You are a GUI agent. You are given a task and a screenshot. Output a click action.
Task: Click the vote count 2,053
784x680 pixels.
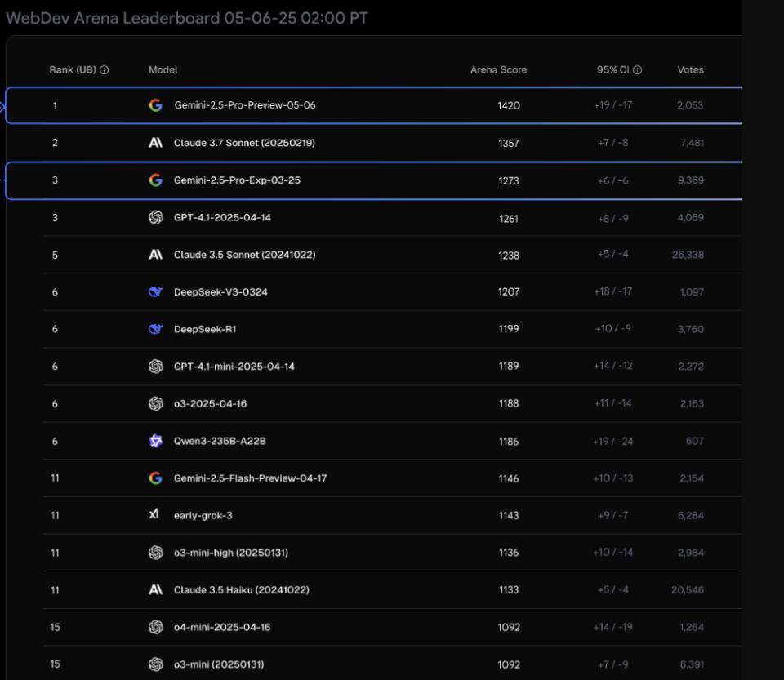coord(690,105)
